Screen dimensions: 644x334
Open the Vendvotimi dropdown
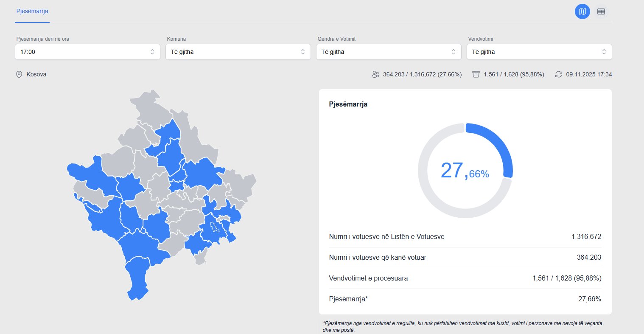click(540, 52)
